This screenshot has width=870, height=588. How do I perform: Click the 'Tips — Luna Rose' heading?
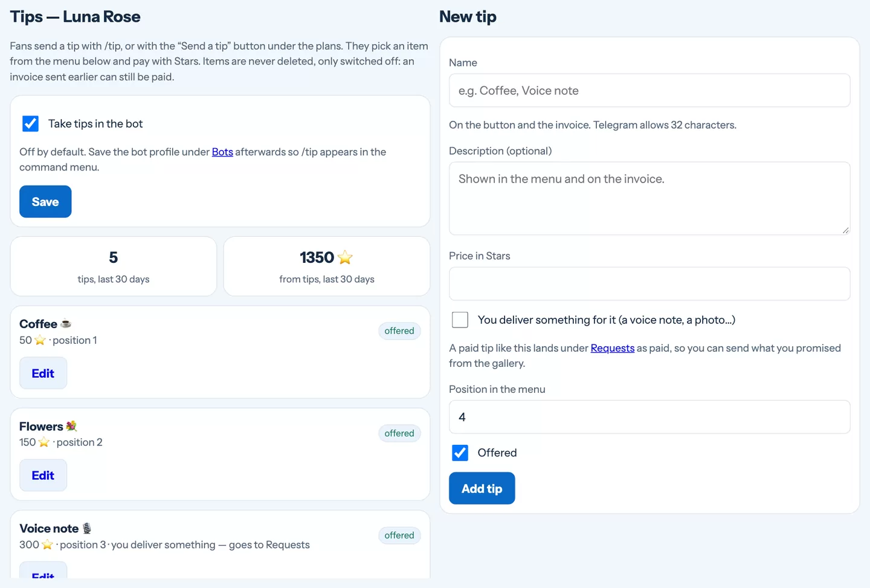coord(75,17)
